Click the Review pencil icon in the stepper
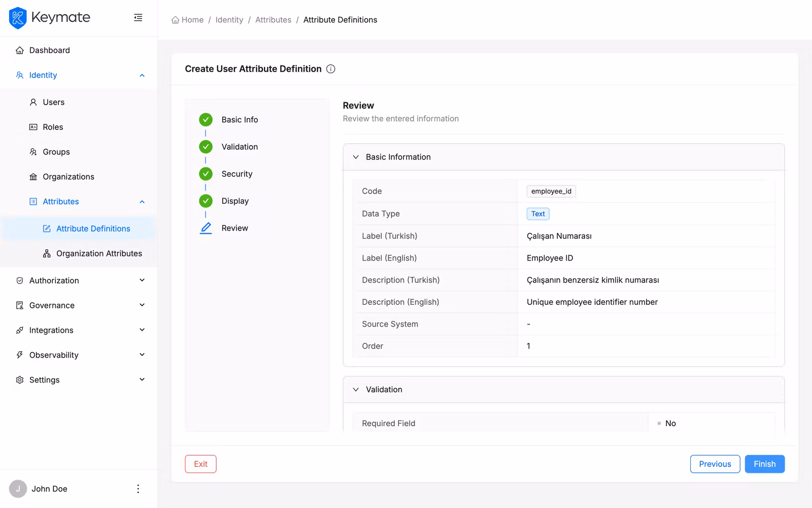The height and width of the screenshot is (508, 812). pos(206,228)
